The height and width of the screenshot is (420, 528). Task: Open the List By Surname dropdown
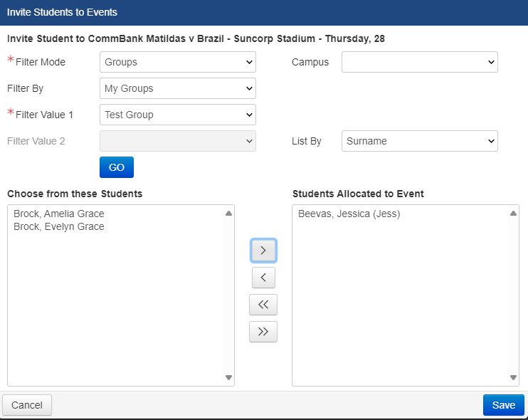420,141
